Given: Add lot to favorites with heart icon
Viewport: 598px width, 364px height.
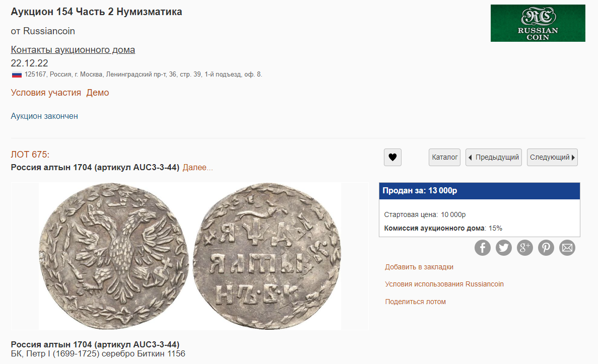Looking at the screenshot, I should (392, 157).
